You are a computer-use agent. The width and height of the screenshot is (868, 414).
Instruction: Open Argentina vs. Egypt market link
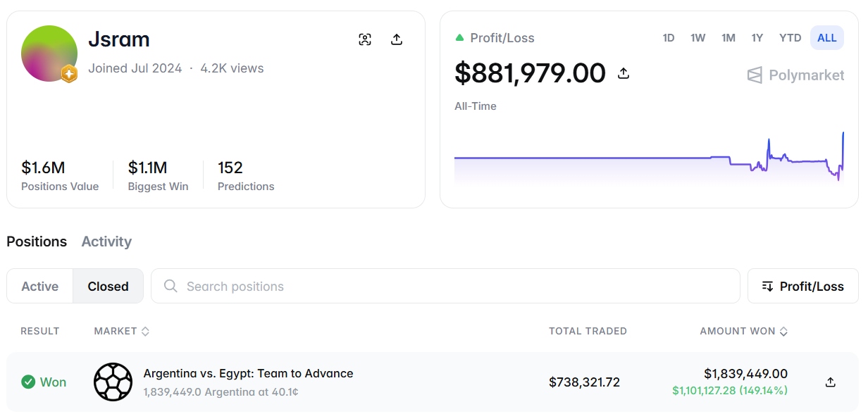tap(248, 373)
